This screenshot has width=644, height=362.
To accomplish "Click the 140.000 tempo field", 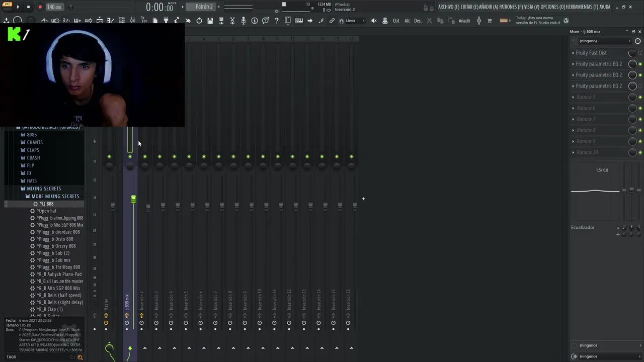I will click(x=54, y=7).
